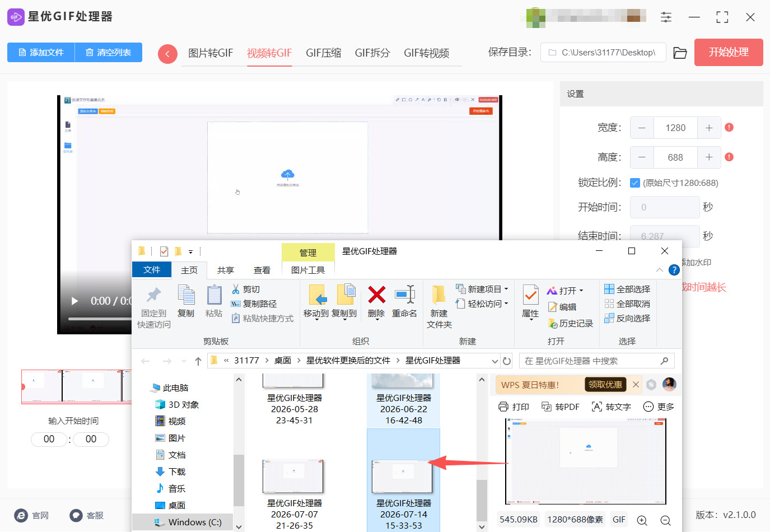This screenshot has height=532, width=770.
Task: Increase the 宽度 width value
Action: coord(709,128)
